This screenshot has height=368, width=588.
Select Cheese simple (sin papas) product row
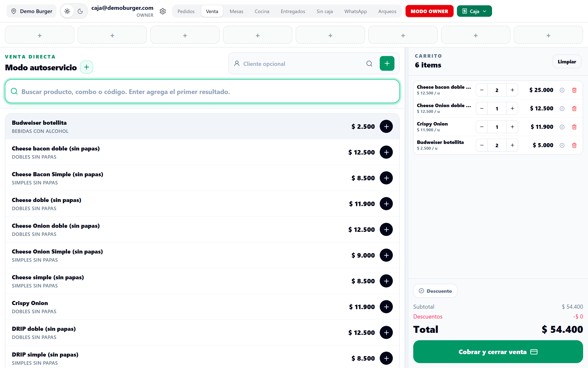(202, 281)
